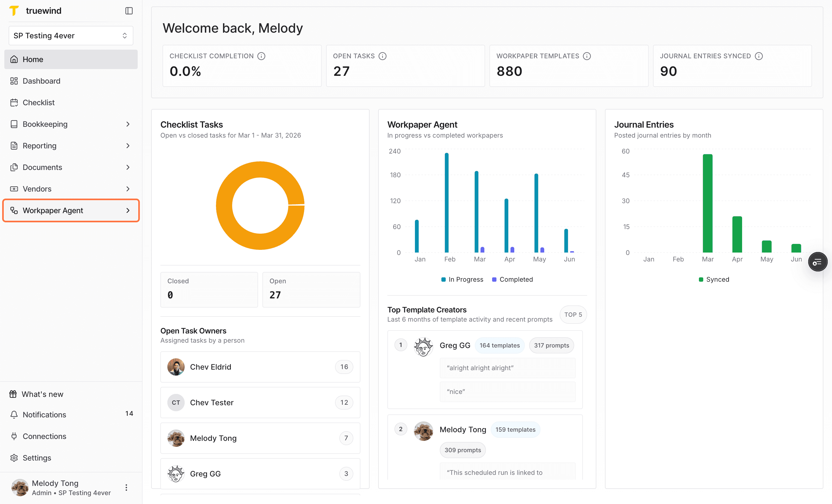Click the Reporting document icon
This screenshot has width=832, height=504.
pyautogui.click(x=14, y=146)
